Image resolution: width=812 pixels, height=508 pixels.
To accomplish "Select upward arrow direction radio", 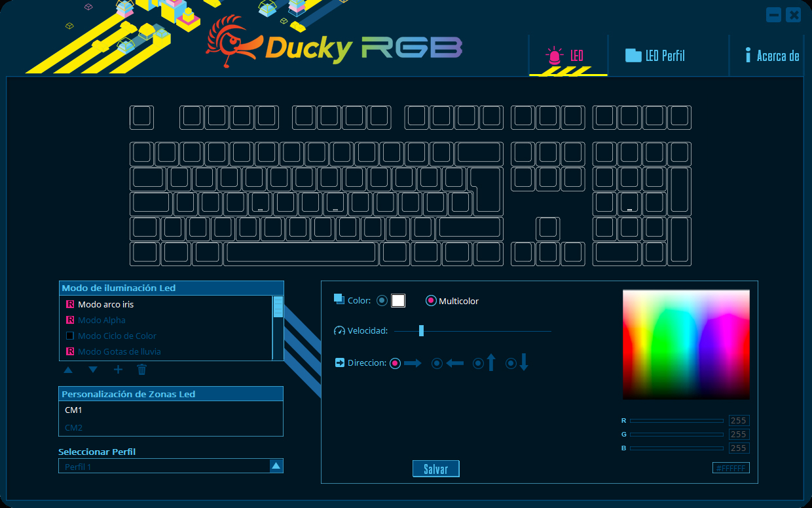I will 478,363.
